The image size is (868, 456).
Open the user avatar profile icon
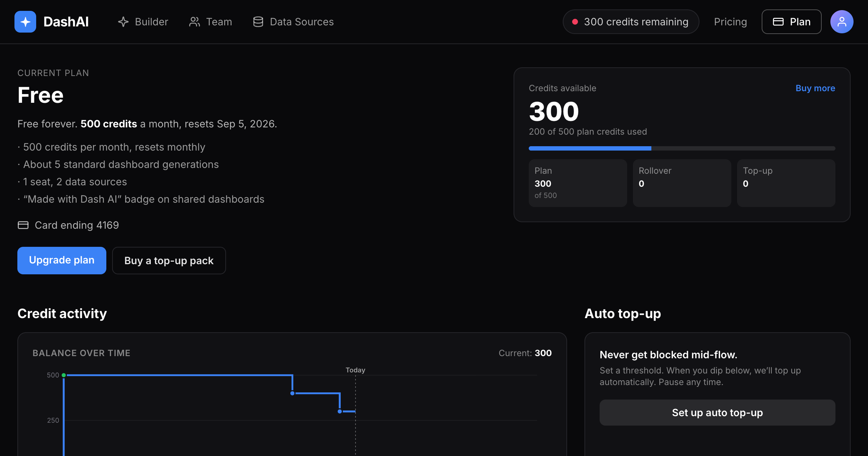[842, 22]
